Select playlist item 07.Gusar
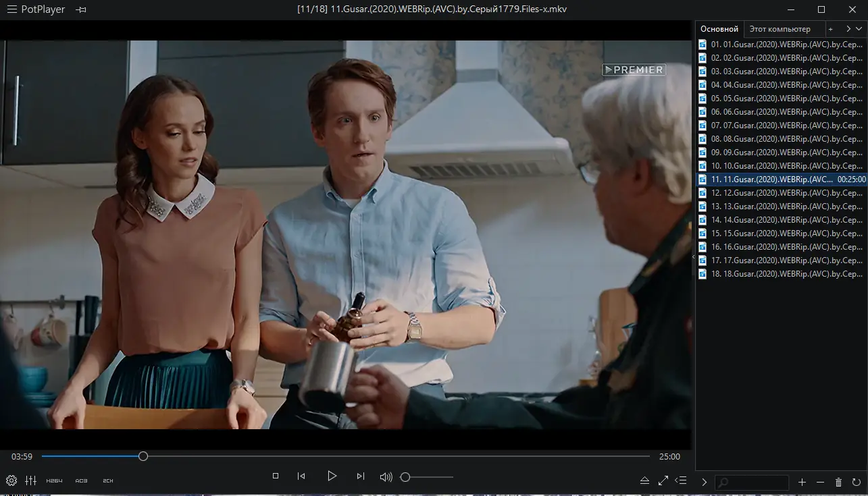Image resolution: width=868 pixels, height=496 pixels. point(782,126)
